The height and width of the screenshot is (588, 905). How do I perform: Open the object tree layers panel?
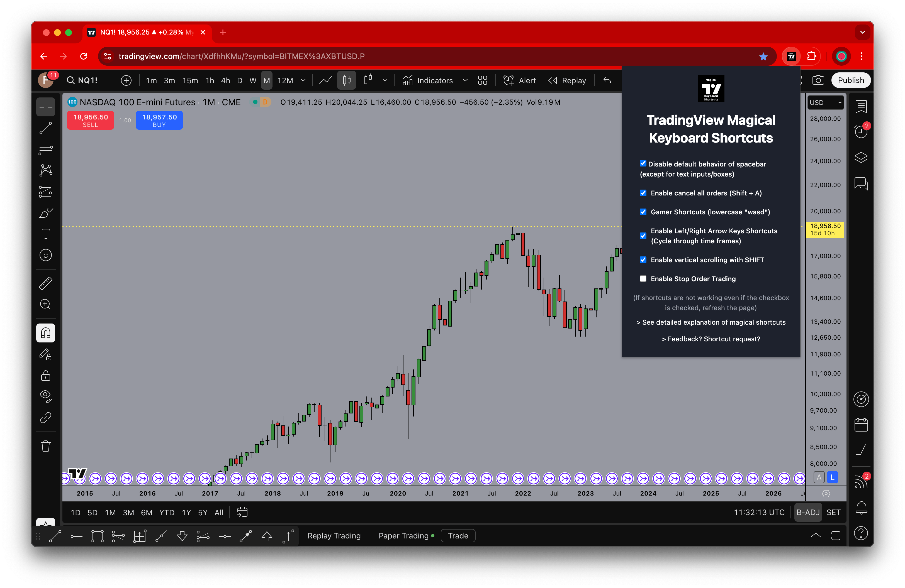coord(861,157)
